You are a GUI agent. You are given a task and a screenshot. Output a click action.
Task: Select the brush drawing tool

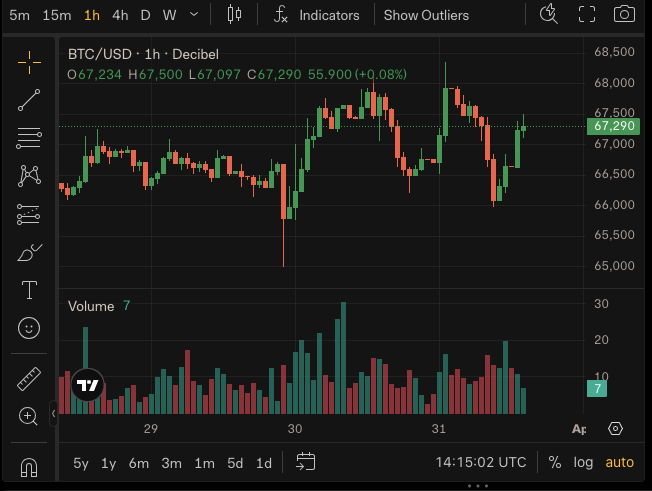tap(30, 252)
